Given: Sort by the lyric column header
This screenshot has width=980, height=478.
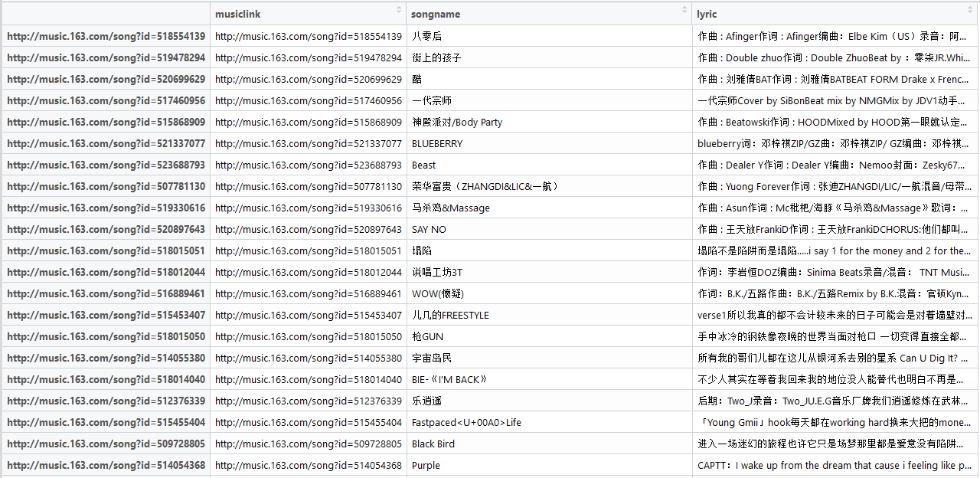Looking at the screenshot, I should coord(835,14).
